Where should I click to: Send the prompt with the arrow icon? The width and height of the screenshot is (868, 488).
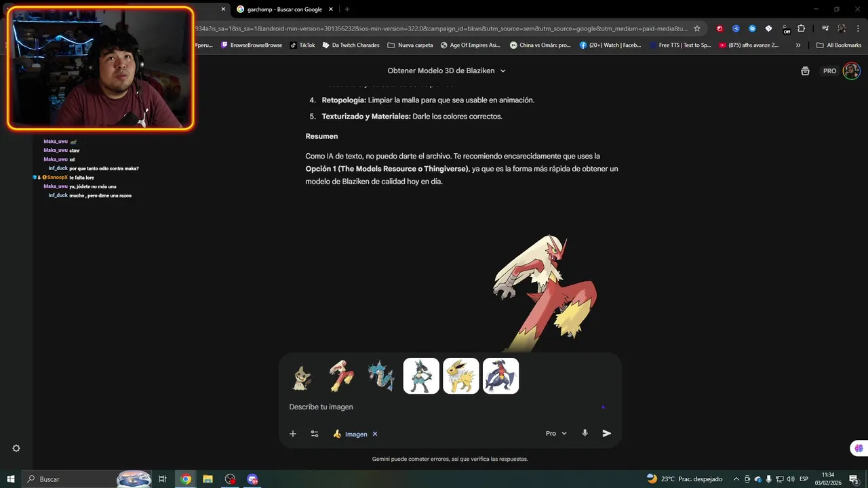coord(607,433)
